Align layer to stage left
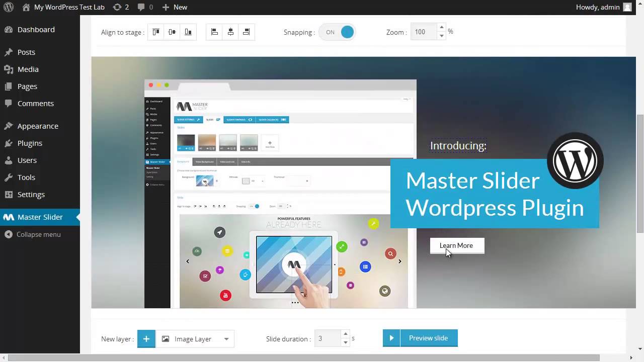 click(214, 32)
